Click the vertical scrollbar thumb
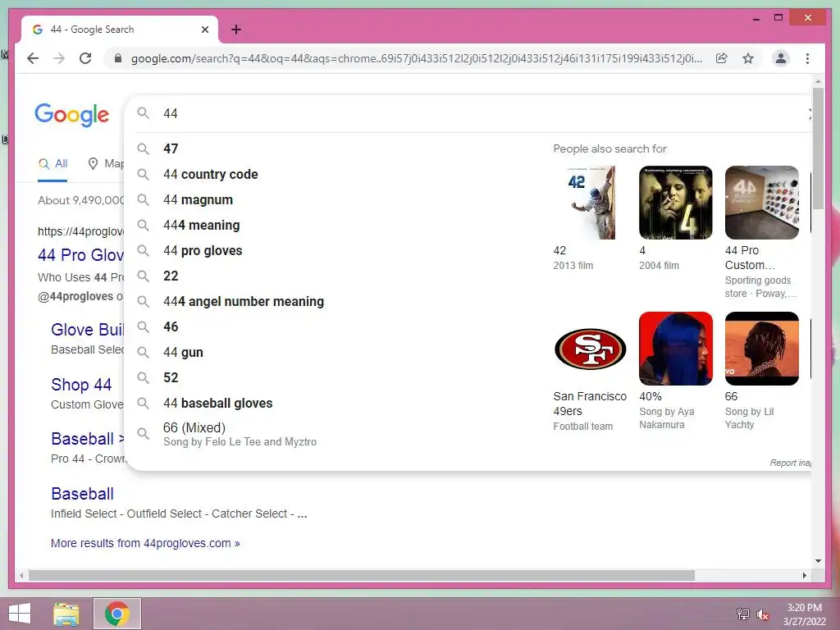 tap(818, 148)
